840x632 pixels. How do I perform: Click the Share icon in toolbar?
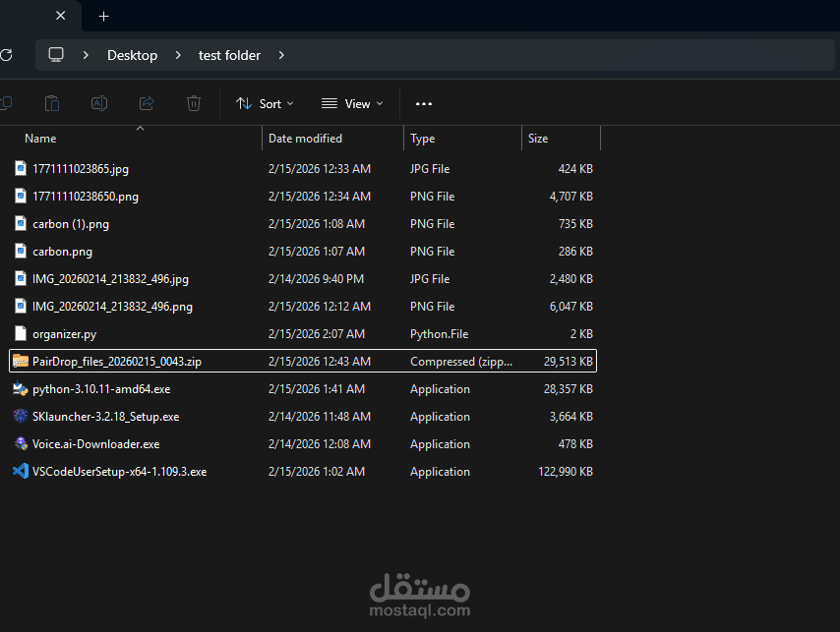(x=147, y=103)
